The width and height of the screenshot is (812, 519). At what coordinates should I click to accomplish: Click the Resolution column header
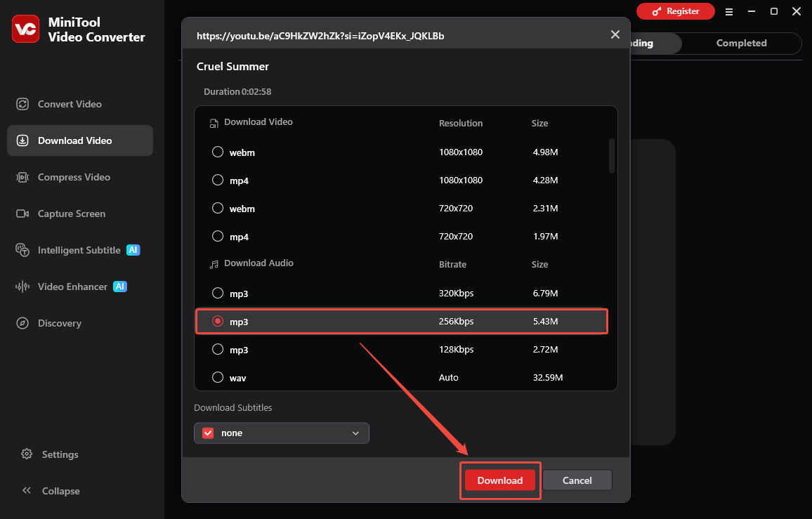tap(461, 124)
